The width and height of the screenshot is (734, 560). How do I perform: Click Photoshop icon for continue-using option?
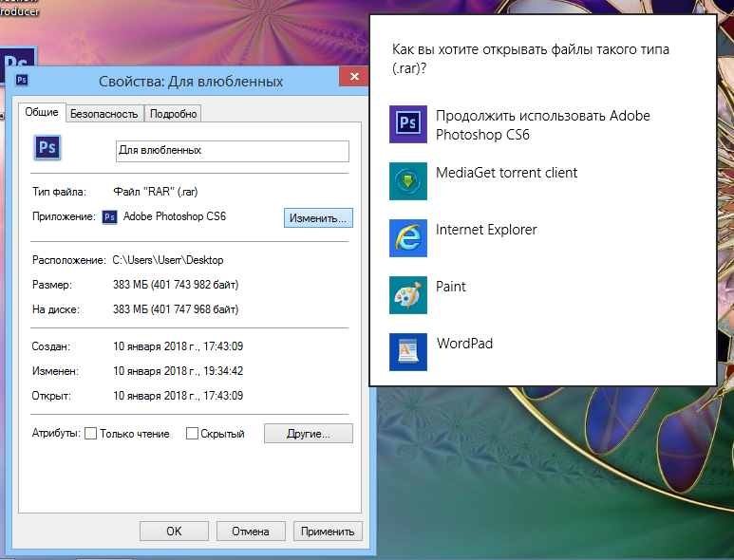(x=407, y=124)
